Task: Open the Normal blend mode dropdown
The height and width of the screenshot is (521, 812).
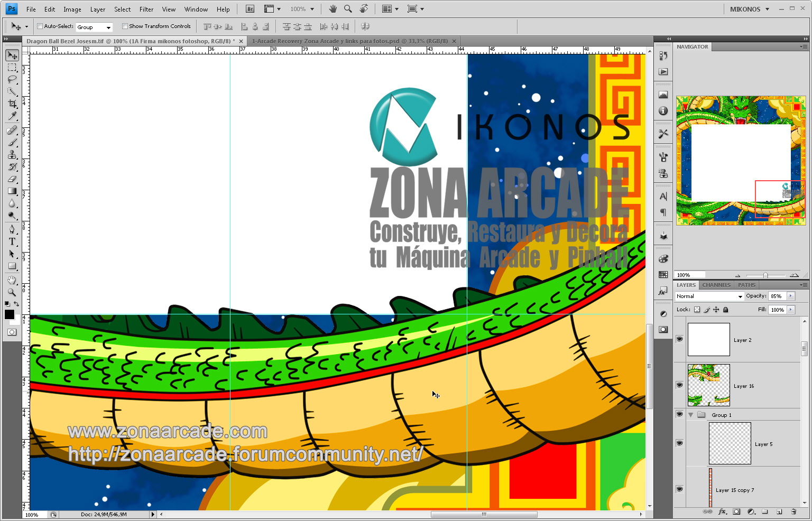Action: point(709,296)
